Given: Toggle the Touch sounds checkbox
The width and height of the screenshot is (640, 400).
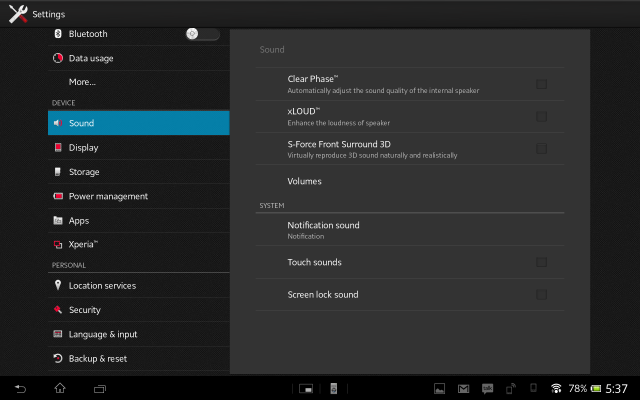Looking at the screenshot, I should (541, 262).
